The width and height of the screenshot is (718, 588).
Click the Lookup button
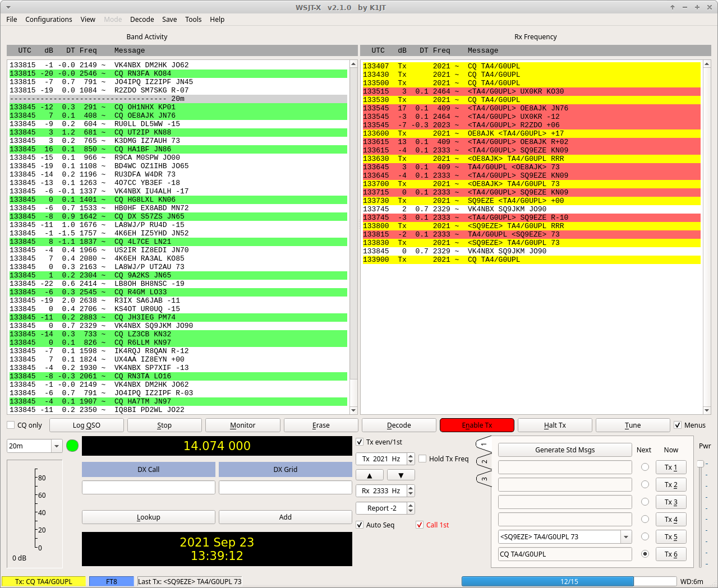coord(149,517)
